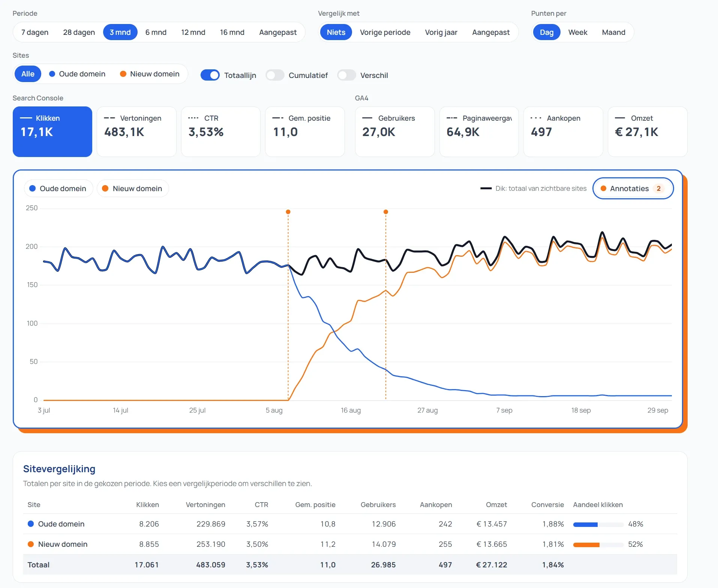Select the Gem. positie metric card
The height and width of the screenshot is (588, 718).
pyautogui.click(x=305, y=132)
